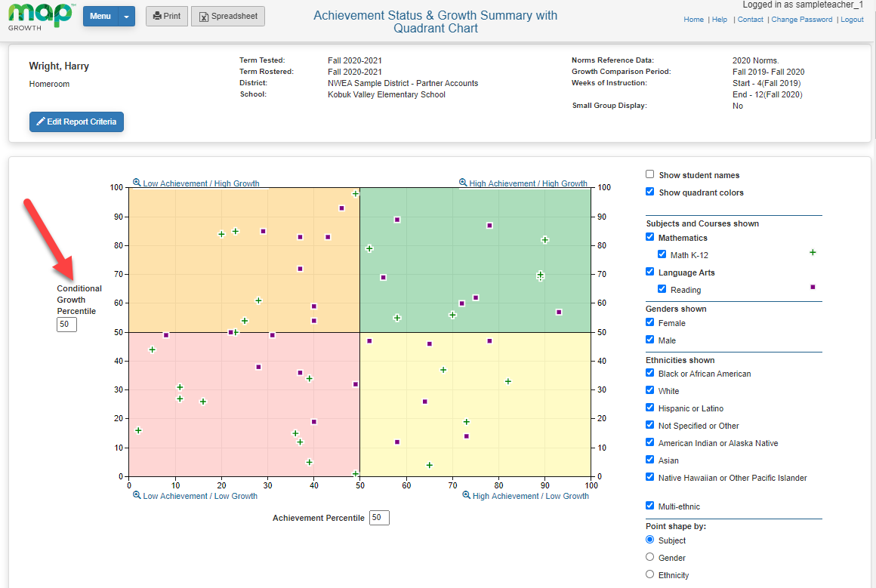Enable Show student names checkbox

[x=650, y=174]
